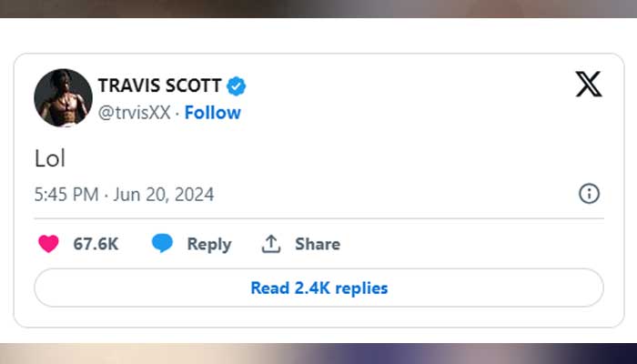Open the TRAVIS SCOTT display name link
Image resolution: width=637 pixels, height=364 pixels.
[x=158, y=86]
